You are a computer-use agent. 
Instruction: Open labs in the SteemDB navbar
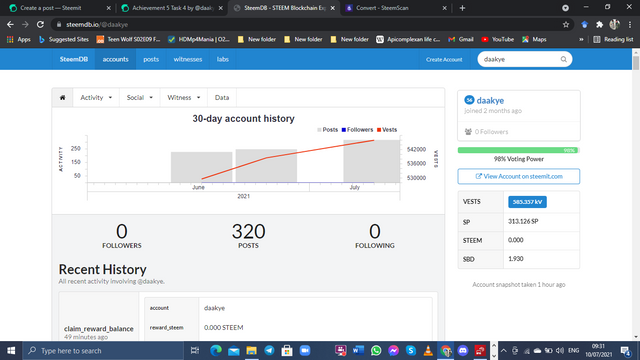click(222, 59)
